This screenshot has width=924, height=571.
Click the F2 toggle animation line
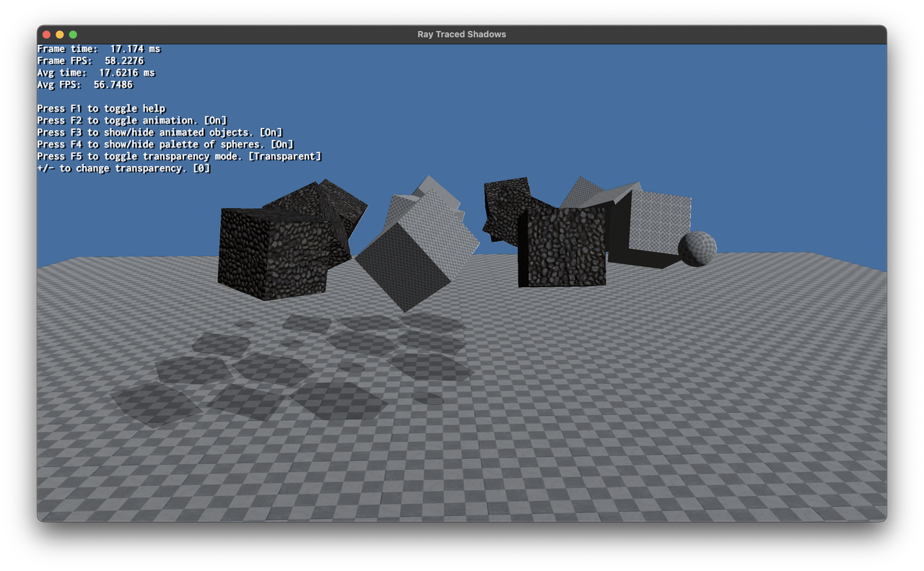[132, 121]
